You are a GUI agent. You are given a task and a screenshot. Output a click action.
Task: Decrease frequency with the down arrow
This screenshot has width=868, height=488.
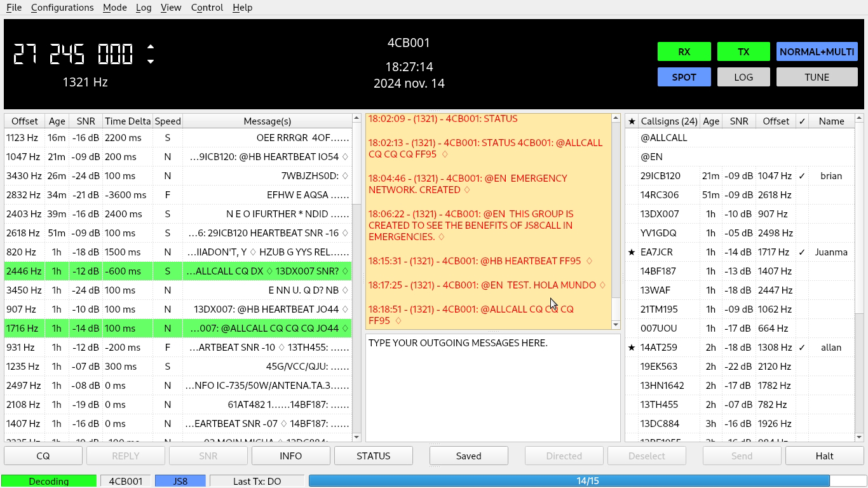point(151,62)
